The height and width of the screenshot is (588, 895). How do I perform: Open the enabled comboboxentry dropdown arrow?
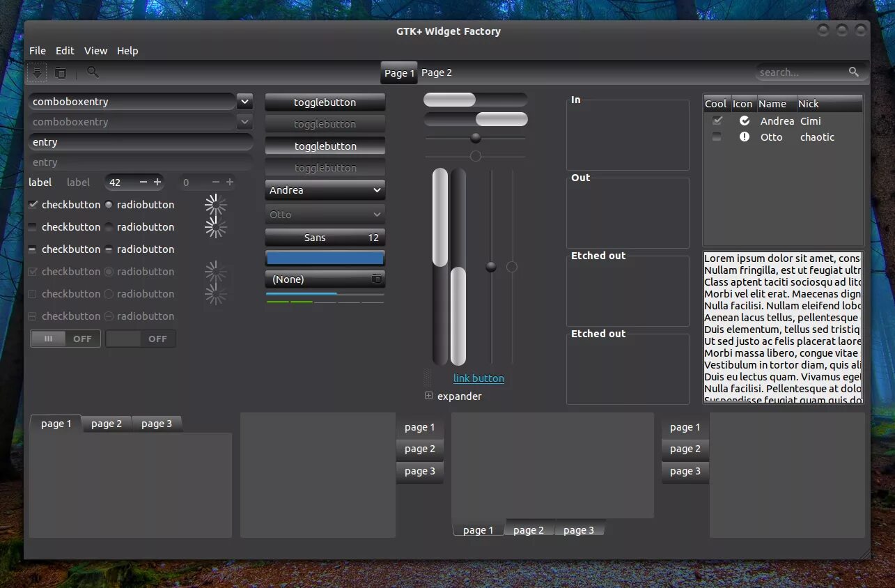point(244,102)
